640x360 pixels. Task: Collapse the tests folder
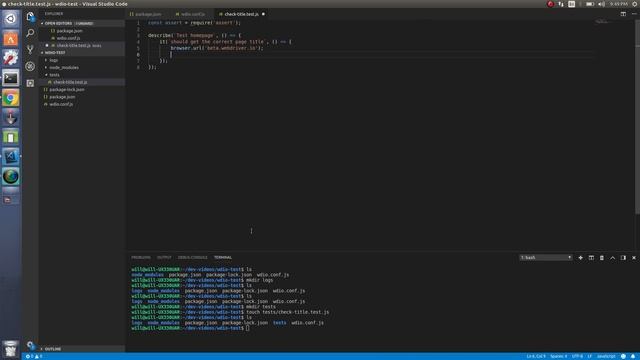click(54, 75)
